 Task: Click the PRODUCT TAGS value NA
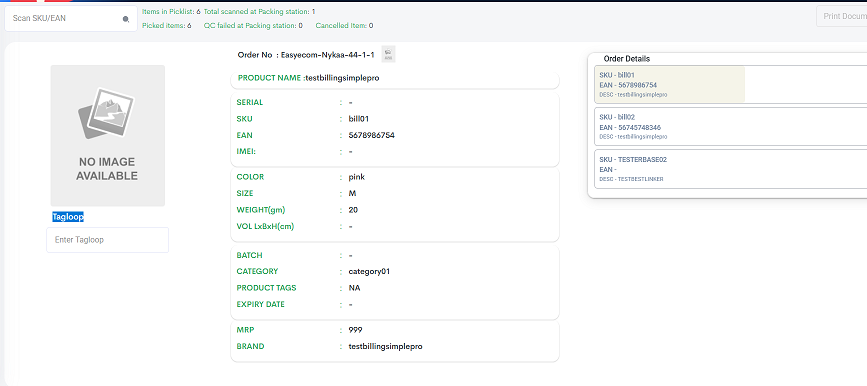[x=353, y=288]
